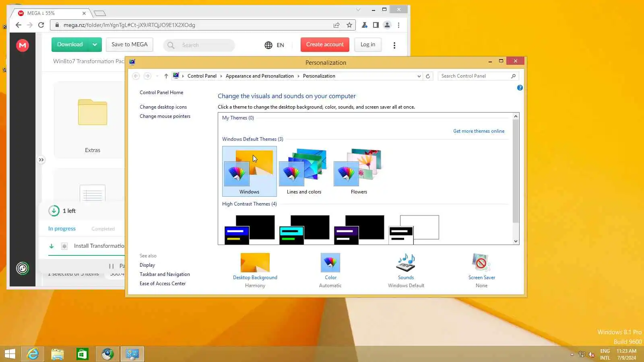Open a new Chrome tab
This screenshot has height=362, width=644.
(x=100, y=13)
